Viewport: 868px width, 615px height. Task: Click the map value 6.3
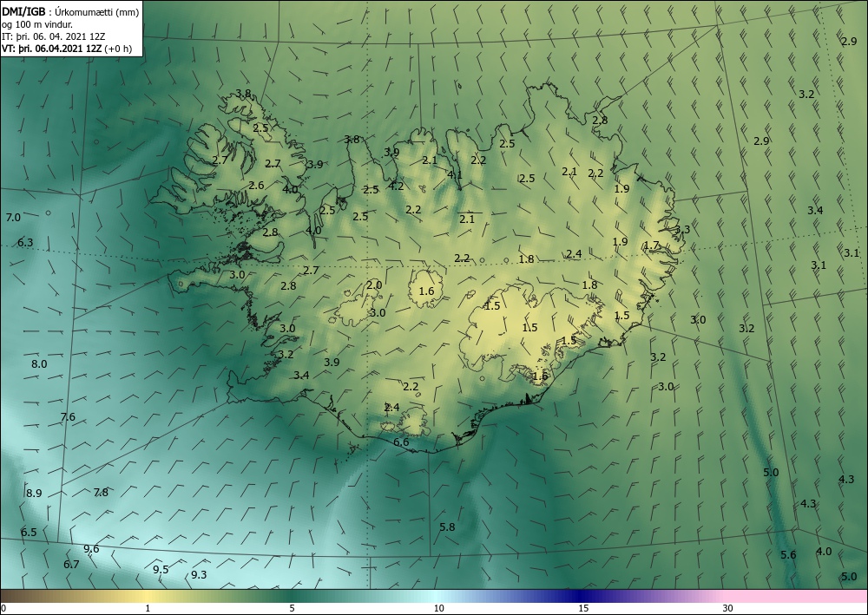(x=25, y=242)
